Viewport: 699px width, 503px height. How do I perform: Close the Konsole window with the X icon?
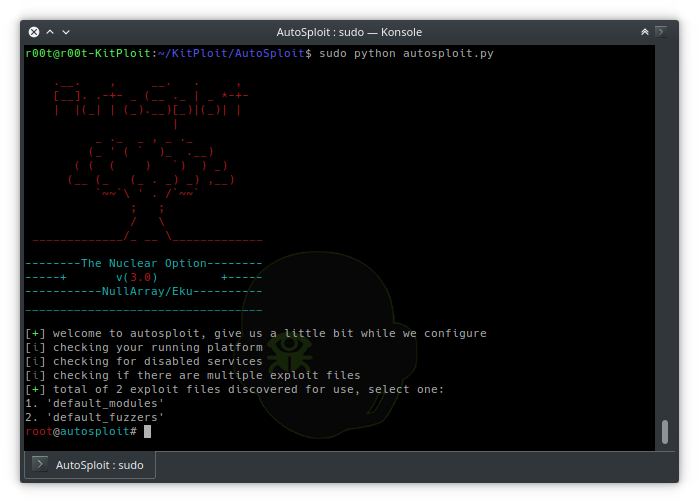pyautogui.click(x=34, y=32)
